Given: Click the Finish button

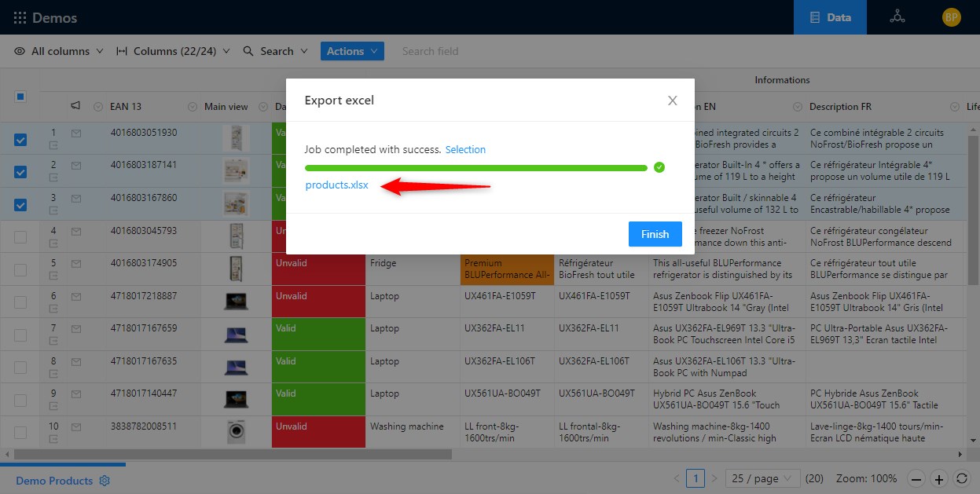Looking at the screenshot, I should click(655, 234).
